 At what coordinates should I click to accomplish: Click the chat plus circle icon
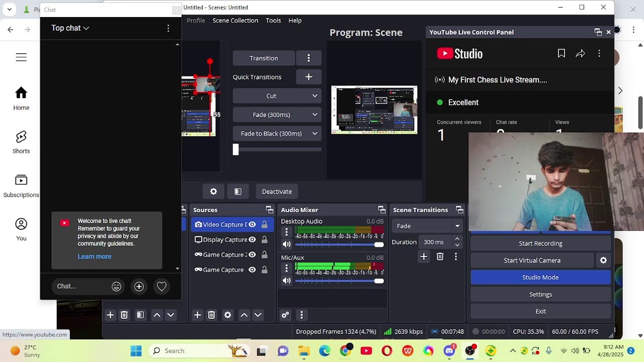coord(139,287)
